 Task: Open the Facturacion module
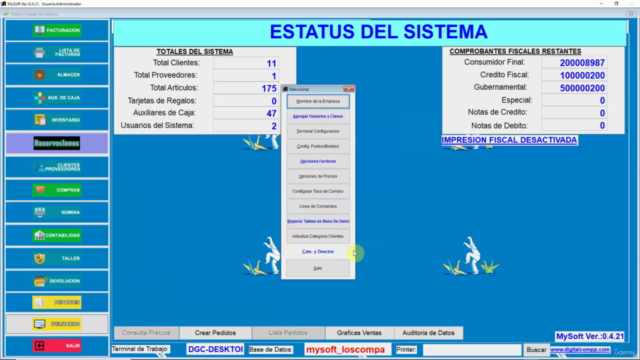click(57, 30)
